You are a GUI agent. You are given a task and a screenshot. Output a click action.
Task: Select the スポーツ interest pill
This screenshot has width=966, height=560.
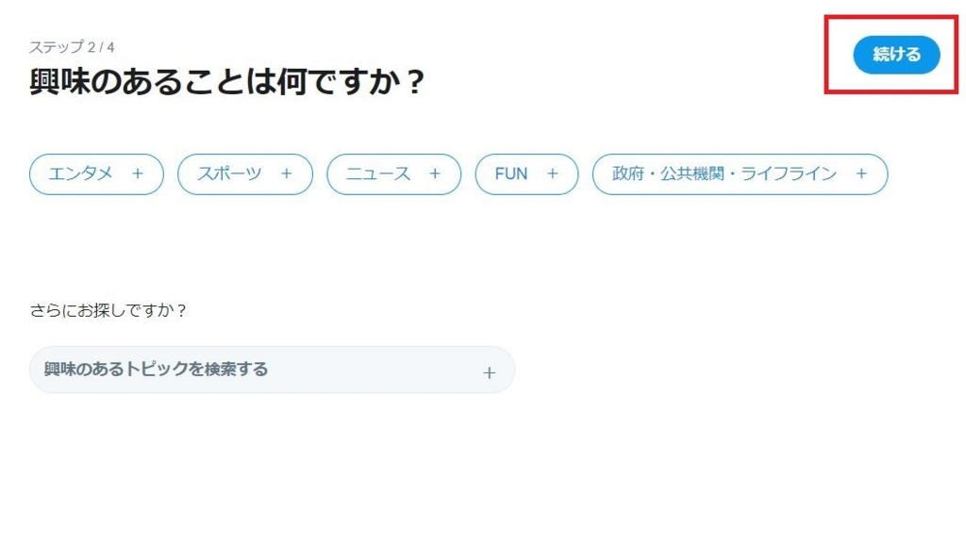[x=243, y=173]
